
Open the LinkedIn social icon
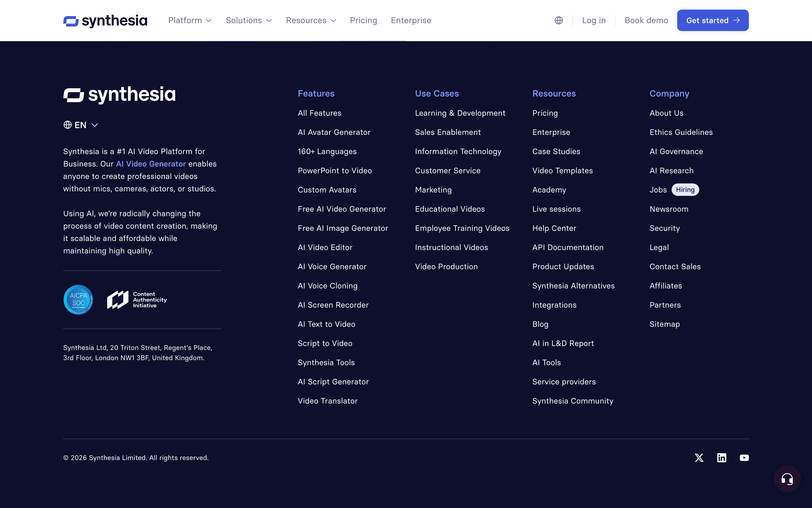721,457
